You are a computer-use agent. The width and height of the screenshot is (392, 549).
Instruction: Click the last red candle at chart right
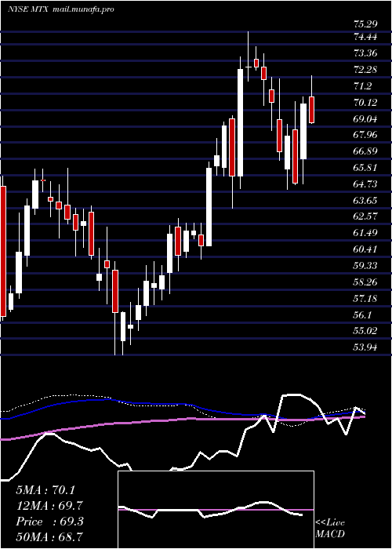tap(311, 110)
